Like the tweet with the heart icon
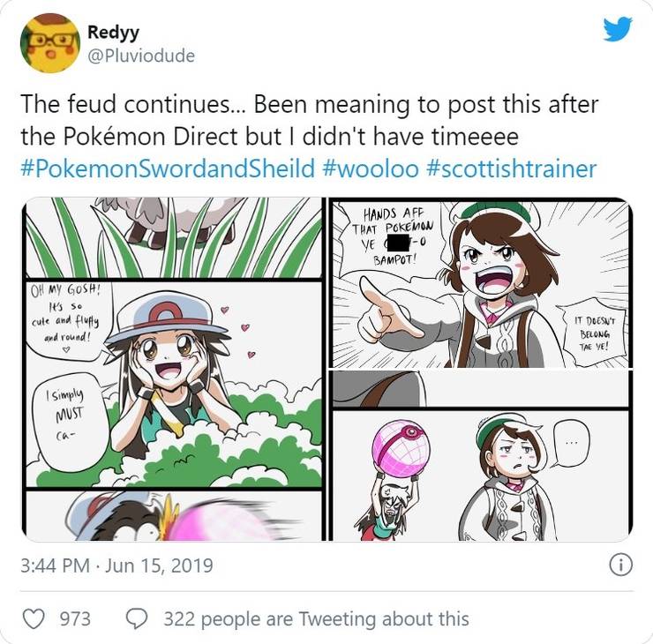 pos(33,619)
